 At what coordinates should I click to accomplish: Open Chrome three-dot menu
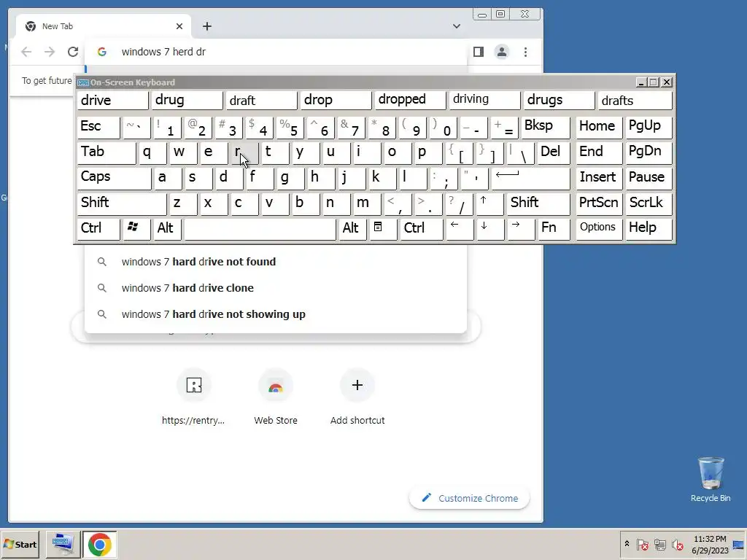pyautogui.click(x=525, y=52)
